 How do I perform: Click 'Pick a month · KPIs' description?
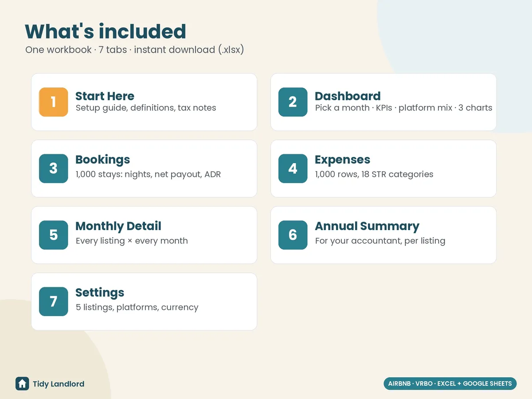(403, 108)
